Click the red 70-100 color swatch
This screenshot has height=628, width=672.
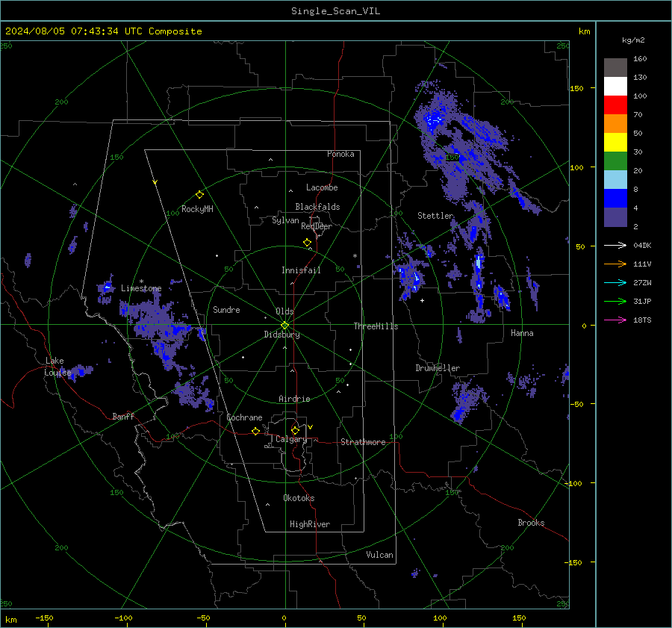point(615,105)
